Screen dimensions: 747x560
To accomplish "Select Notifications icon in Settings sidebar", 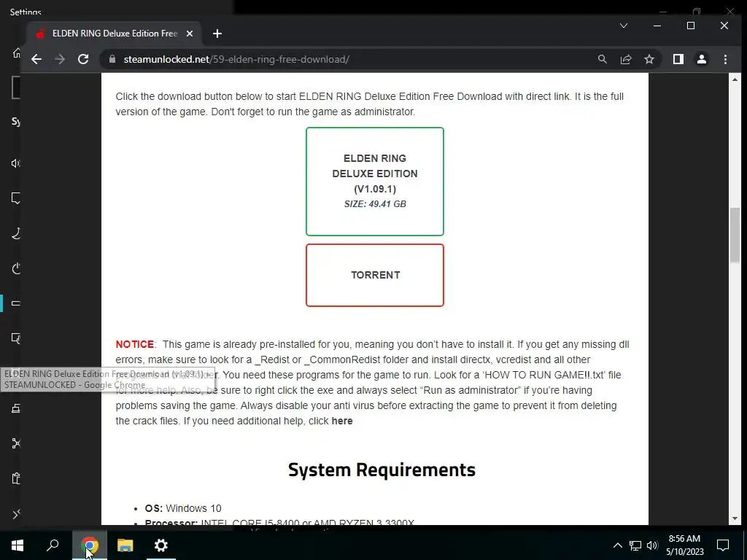I will [x=16, y=198].
